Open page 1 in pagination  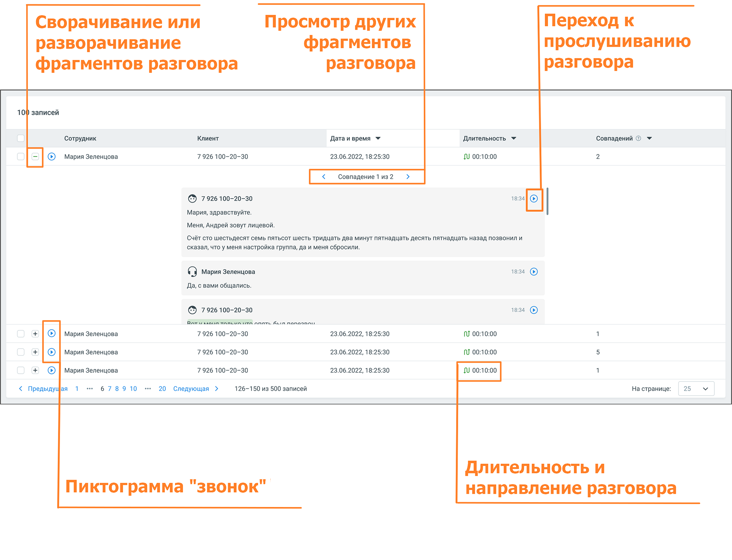tap(77, 389)
